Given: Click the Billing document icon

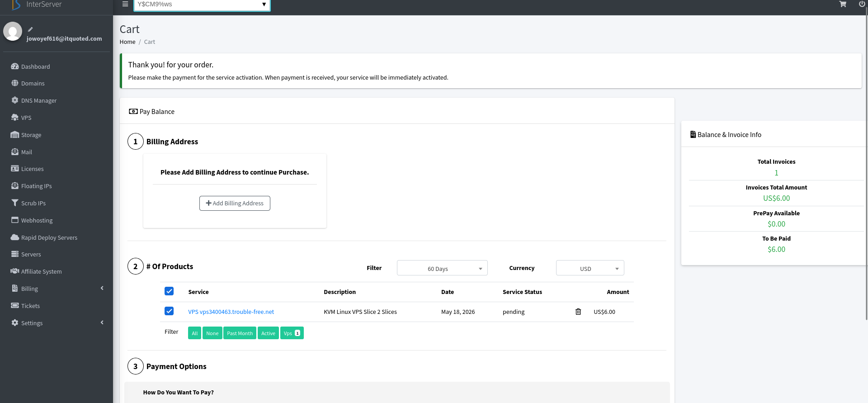Looking at the screenshot, I should 15,289.
